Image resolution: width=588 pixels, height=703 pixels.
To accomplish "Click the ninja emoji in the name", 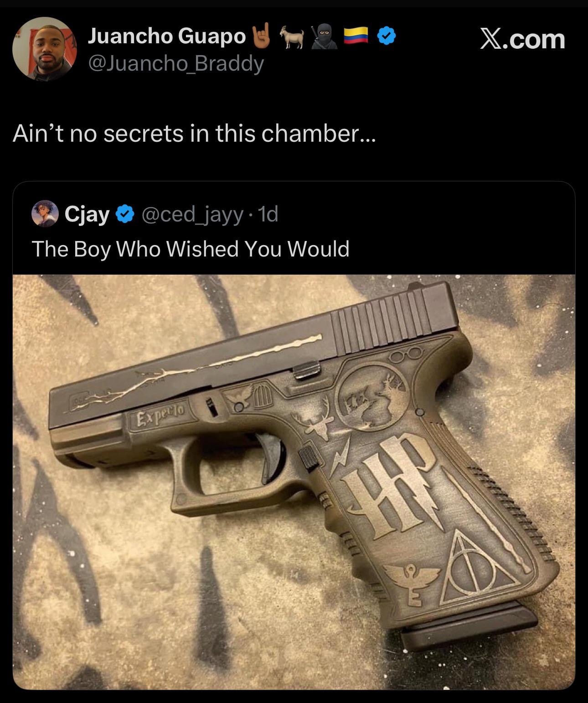I will point(324,36).
